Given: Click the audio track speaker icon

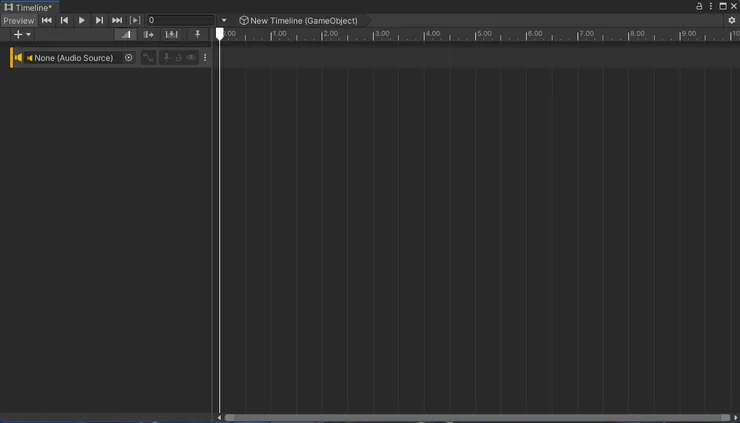Looking at the screenshot, I should (x=18, y=58).
